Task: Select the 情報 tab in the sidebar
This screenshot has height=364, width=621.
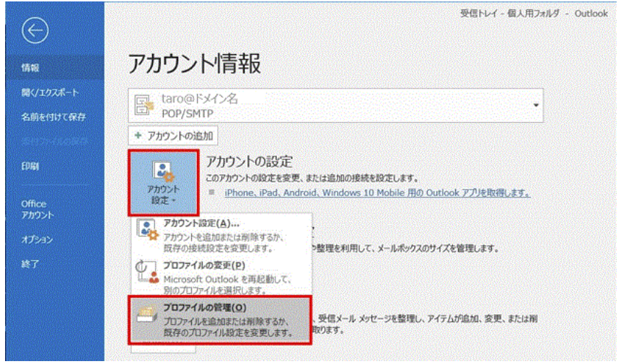Action: [55, 68]
